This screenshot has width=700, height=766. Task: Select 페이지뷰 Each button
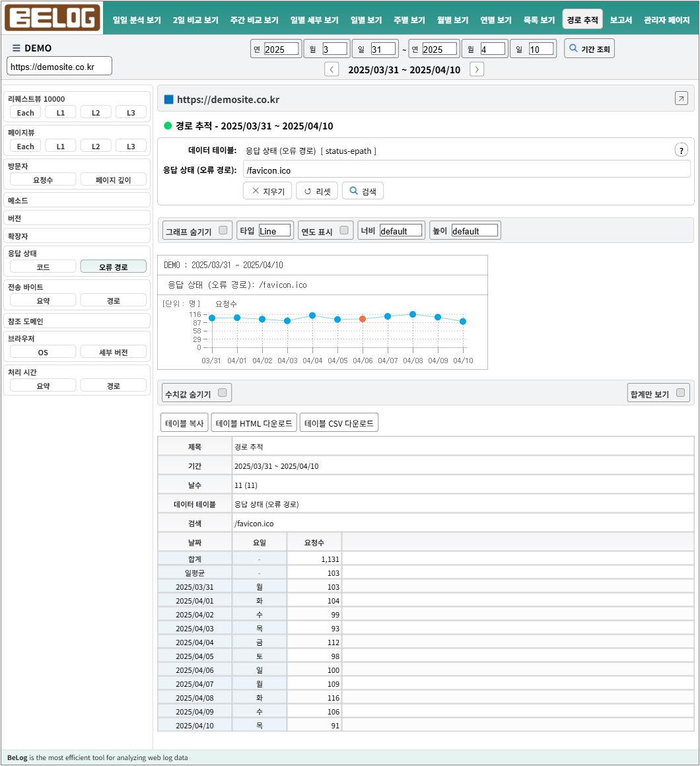coord(25,145)
